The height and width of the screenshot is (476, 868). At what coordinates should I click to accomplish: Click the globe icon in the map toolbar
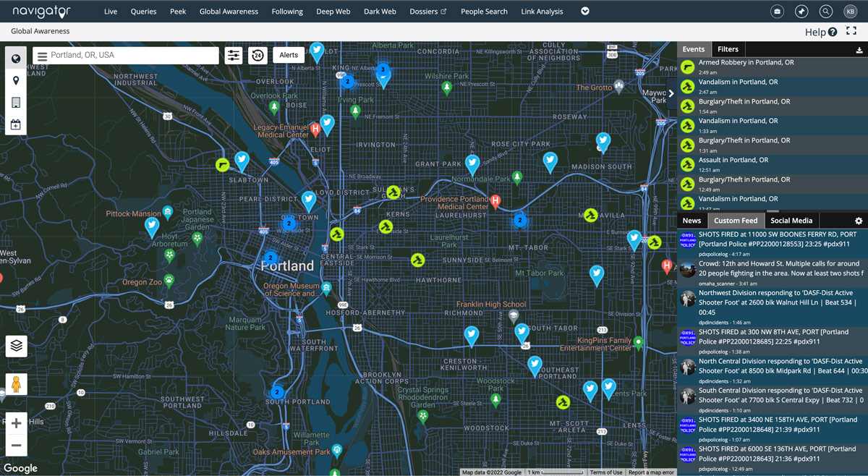[x=16, y=59]
